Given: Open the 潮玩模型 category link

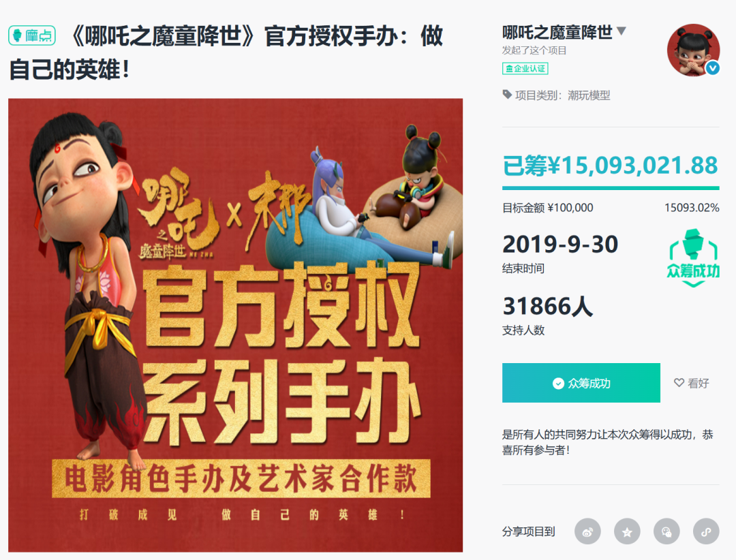Looking at the screenshot, I should click(x=589, y=95).
